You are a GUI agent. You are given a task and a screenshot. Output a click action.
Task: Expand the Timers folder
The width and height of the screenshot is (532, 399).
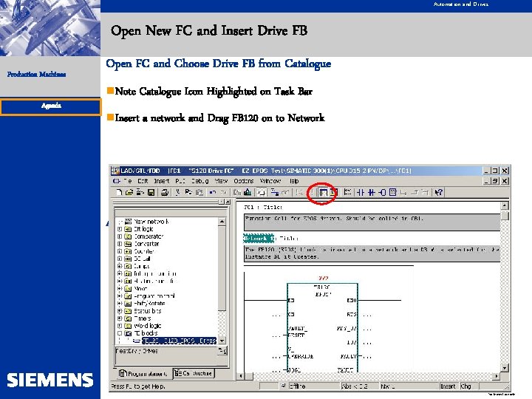tap(120, 318)
